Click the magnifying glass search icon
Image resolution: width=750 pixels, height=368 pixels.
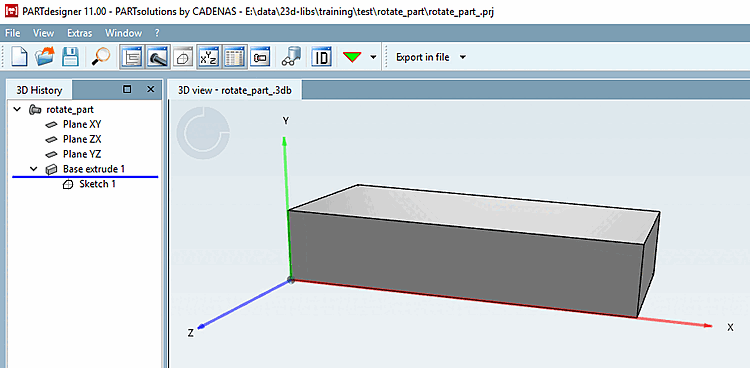[x=100, y=57]
